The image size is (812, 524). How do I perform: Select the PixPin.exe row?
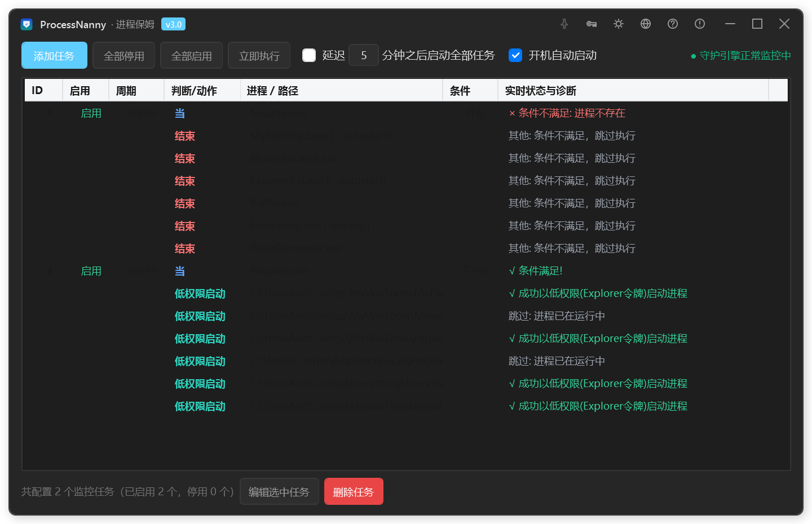[x=406, y=203]
